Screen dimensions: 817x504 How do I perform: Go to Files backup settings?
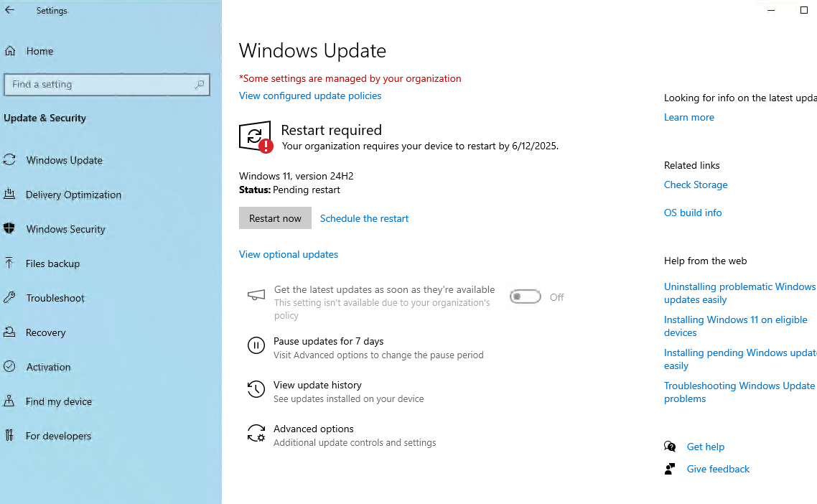pos(52,263)
